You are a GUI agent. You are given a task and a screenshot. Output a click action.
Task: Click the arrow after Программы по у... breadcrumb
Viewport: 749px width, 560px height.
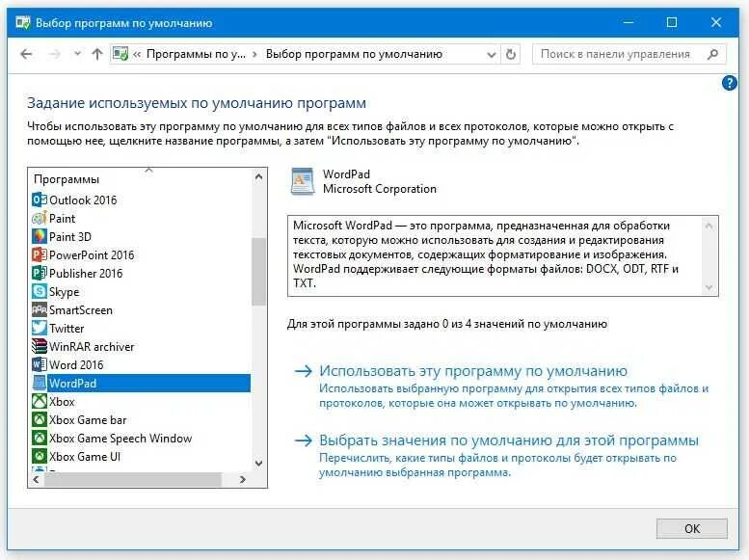coord(254,55)
